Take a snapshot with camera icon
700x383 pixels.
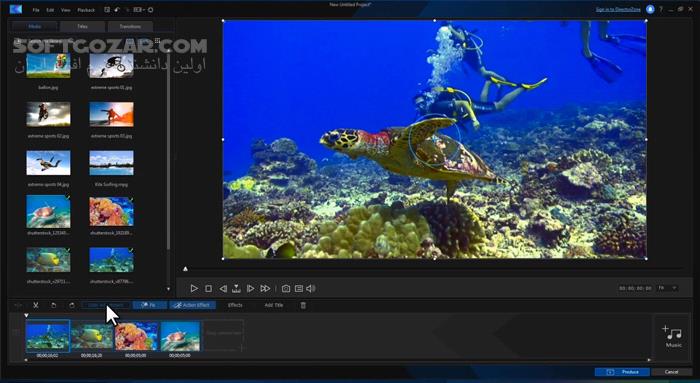[286, 289]
